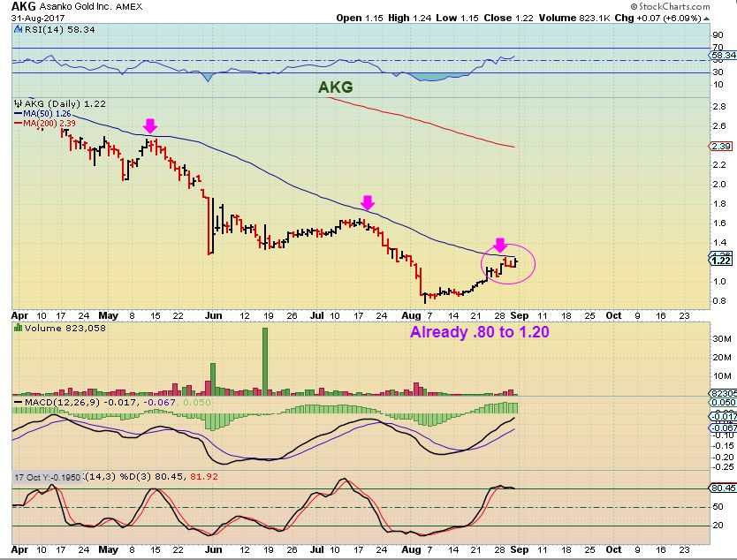Click the Sep label under the price panel

point(519,315)
